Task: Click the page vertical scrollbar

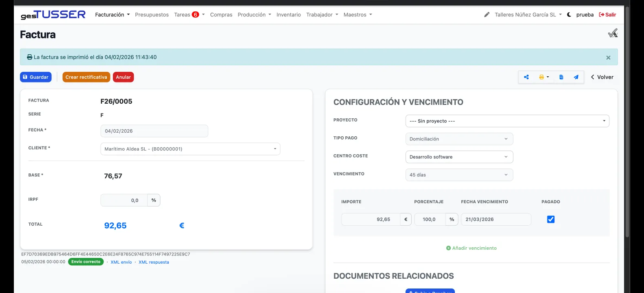Action: pos(627,122)
